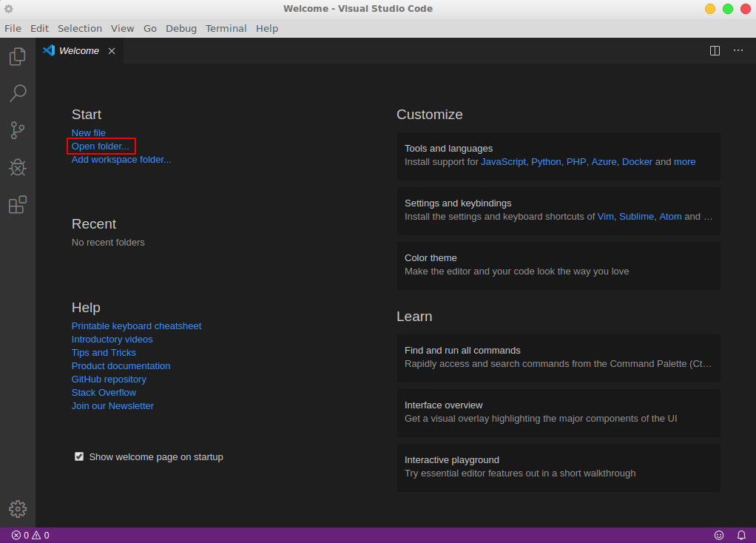Open the Go menu

(x=150, y=28)
